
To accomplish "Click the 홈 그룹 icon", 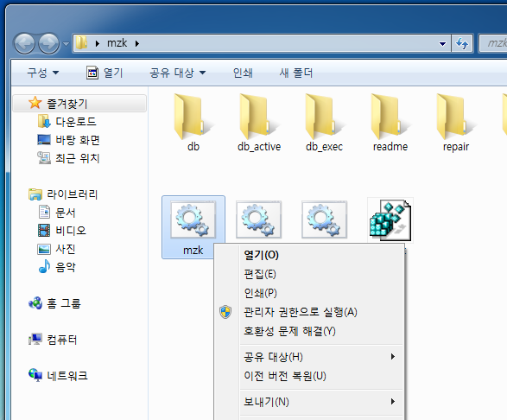I will pyautogui.click(x=35, y=303).
